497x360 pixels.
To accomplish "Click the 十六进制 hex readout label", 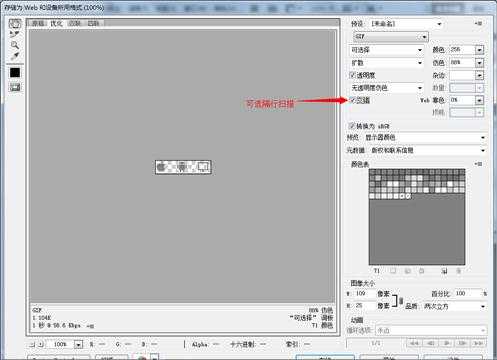I will (242, 344).
